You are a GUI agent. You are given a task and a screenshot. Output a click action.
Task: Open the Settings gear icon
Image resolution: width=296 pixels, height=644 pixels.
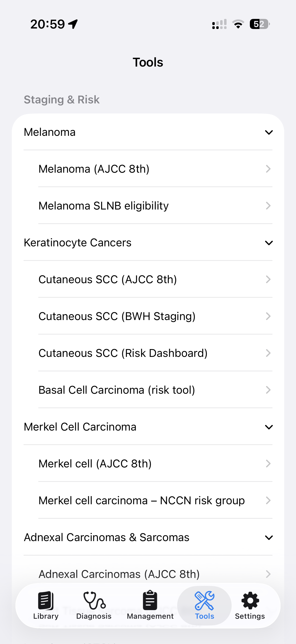pos(250,601)
